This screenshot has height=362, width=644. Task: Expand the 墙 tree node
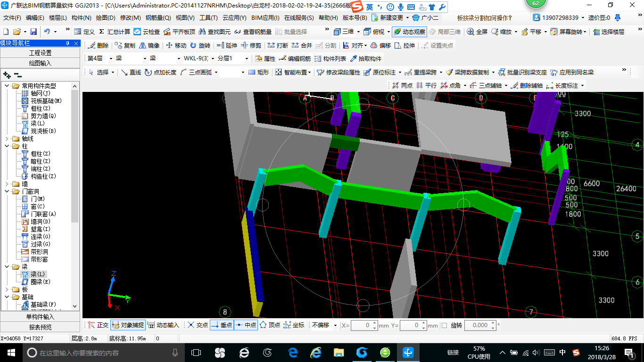7,184
